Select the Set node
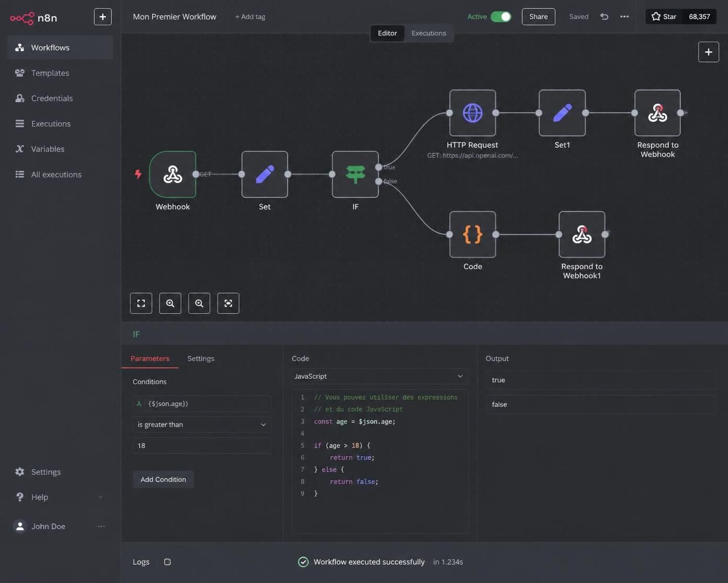This screenshot has width=728, height=583. pos(265,175)
